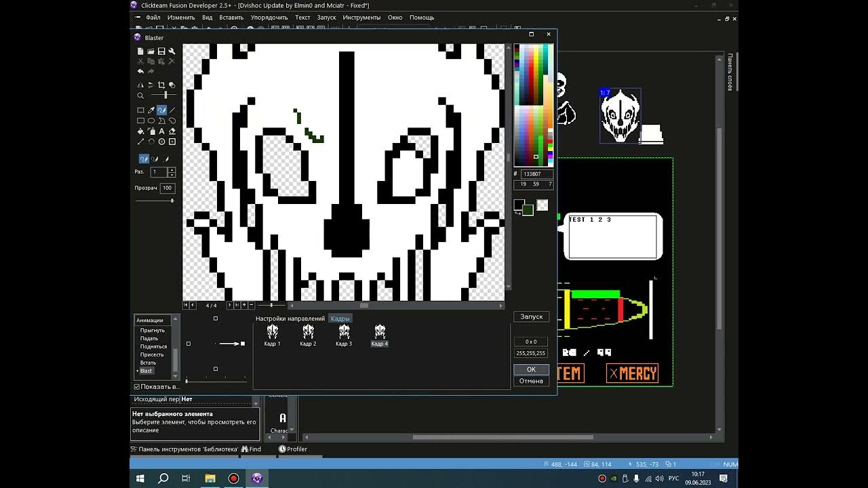Viewport: 868px width, 488px height.
Task: Open the Изменить menu
Action: [181, 18]
